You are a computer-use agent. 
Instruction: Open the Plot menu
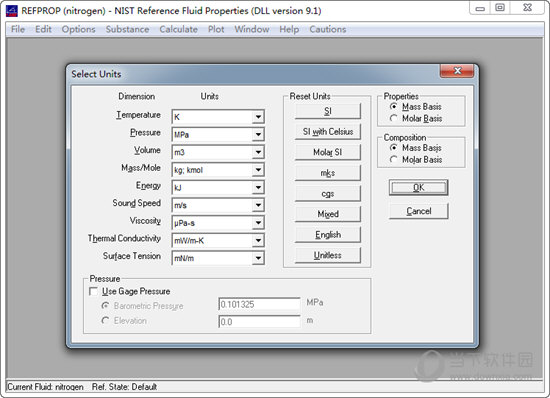pos(216,29)
